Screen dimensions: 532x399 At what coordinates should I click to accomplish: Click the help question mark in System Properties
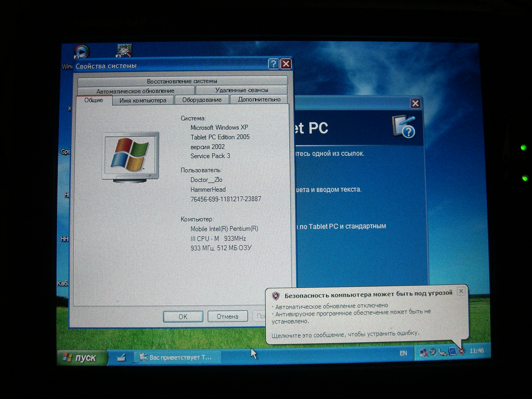[273, 64]
